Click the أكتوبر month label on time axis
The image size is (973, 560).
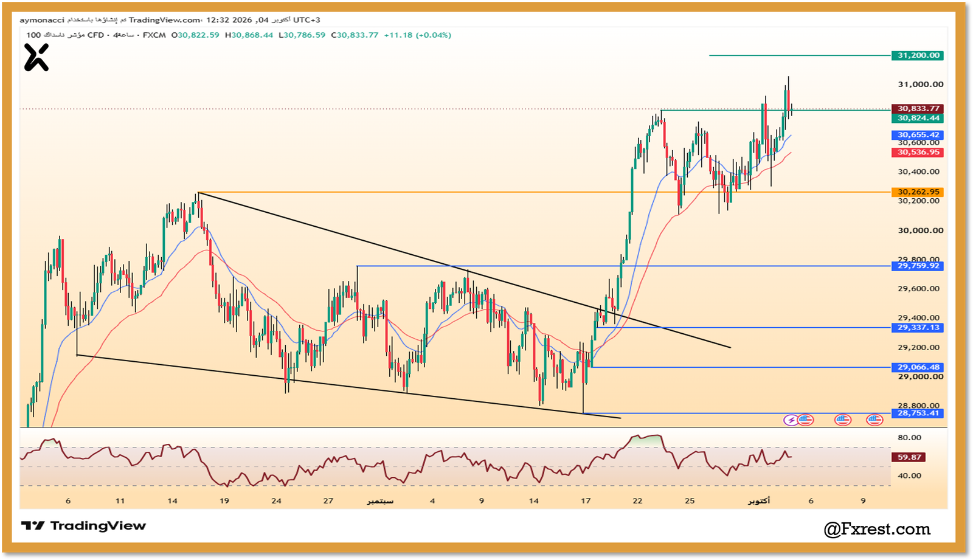[758, 501]
